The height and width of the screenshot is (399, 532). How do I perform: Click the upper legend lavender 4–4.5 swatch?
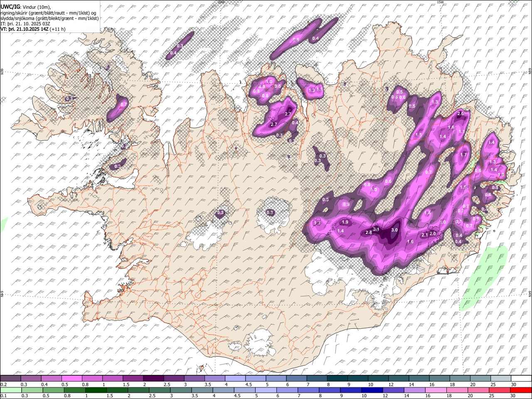[x=235, y=378]
